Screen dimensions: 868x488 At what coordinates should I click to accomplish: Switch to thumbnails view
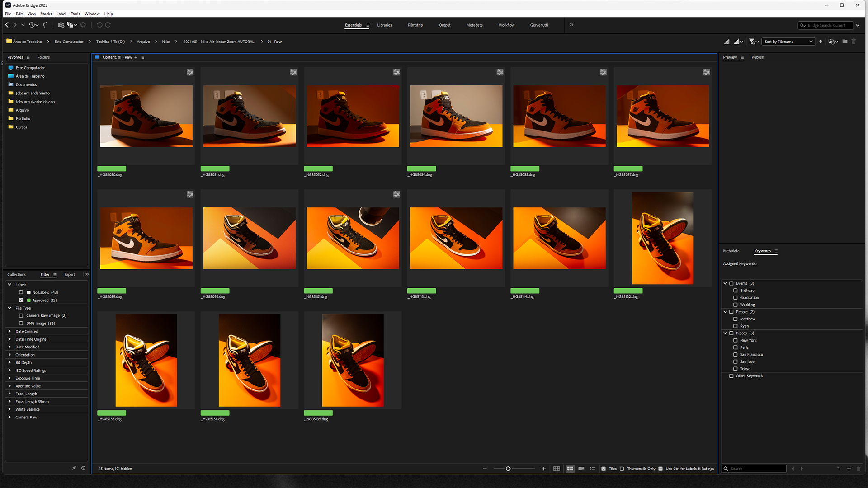(x=570, y=469)
